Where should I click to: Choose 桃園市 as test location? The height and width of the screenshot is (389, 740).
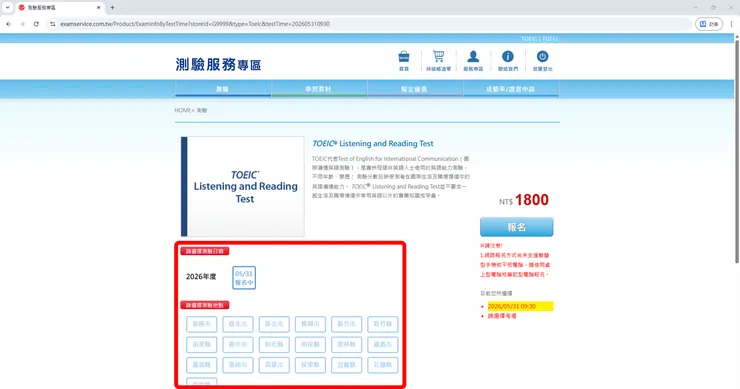(x=310, y=324)
